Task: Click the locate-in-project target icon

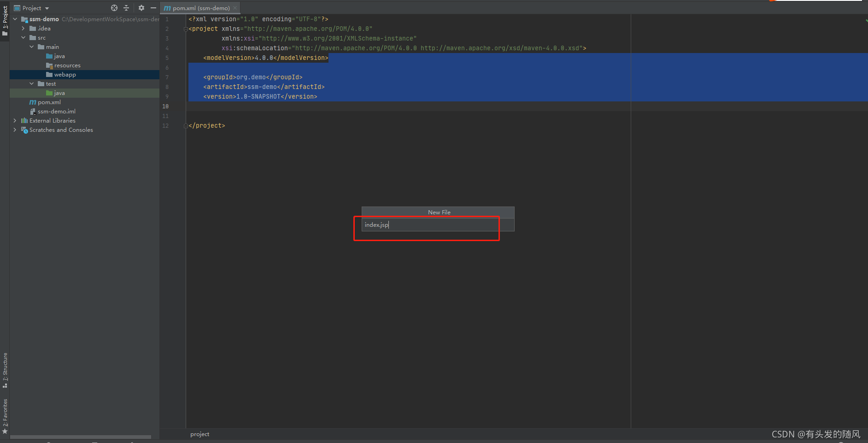Action: click(x=114, y=8)
